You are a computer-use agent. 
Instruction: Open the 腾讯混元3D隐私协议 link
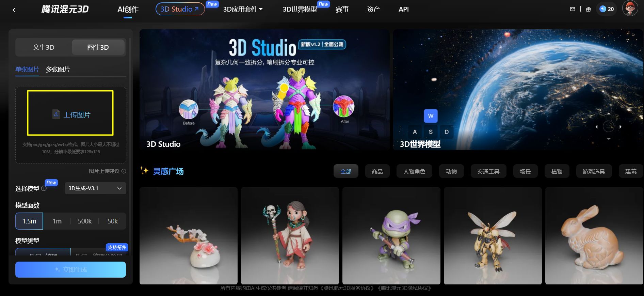[404, 288]
